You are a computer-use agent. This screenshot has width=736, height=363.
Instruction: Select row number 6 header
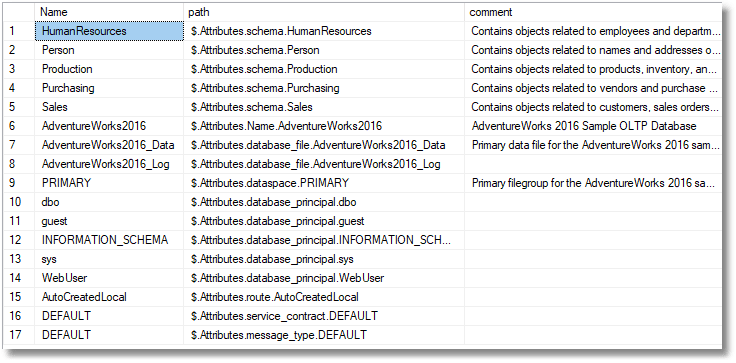click(19, 126)
